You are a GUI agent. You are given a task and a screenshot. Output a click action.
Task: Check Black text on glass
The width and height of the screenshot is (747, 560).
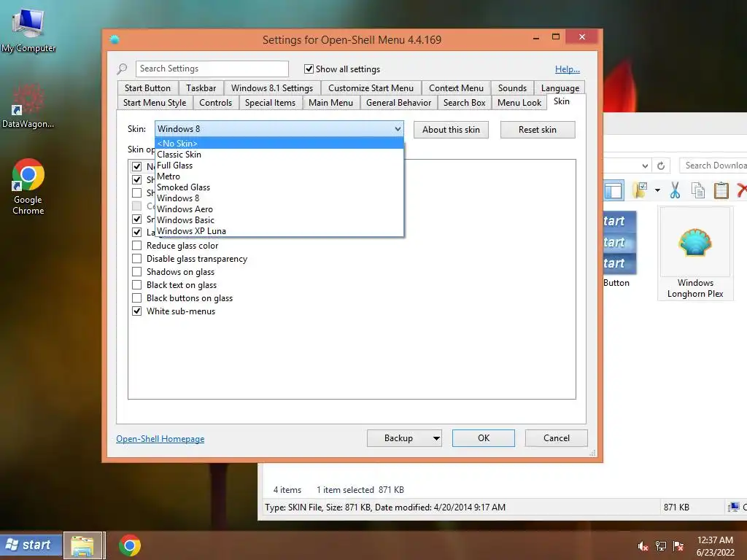[x=136, y=285]
